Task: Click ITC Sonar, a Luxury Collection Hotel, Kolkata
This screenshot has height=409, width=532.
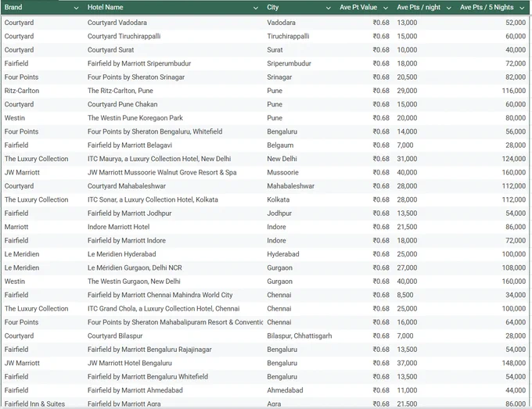Action: pyautogui.click(x=153, y=199)
